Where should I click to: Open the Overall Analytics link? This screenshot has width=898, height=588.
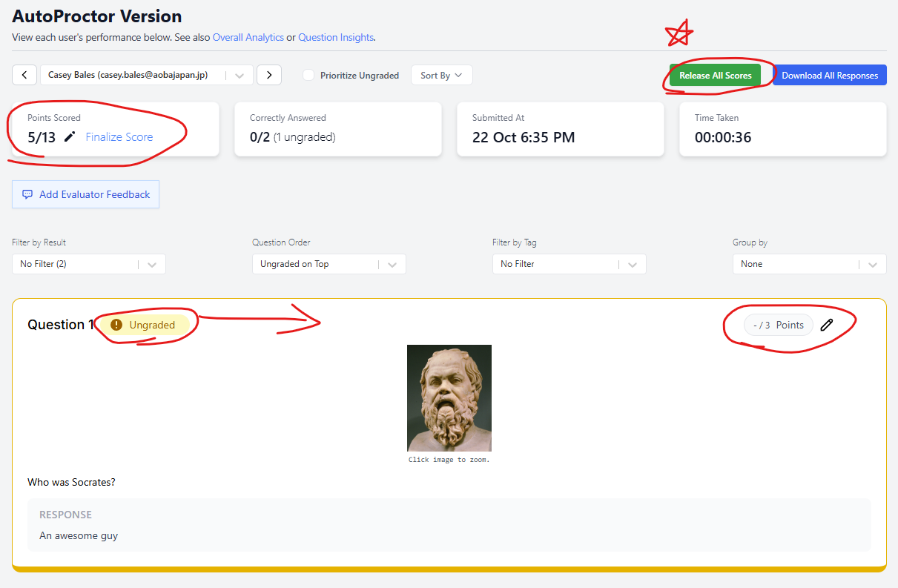tap(248, 37)
